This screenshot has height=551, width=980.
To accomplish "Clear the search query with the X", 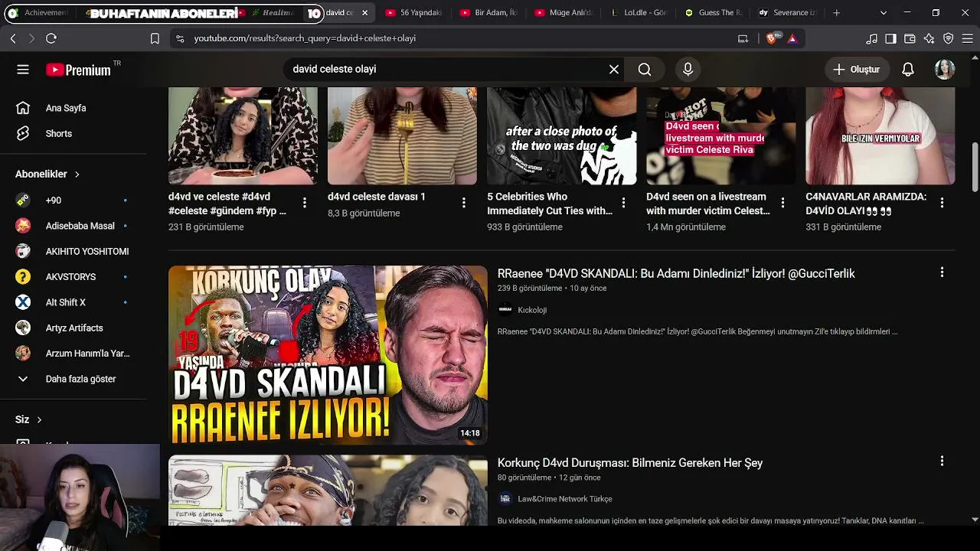I will 614,70.
